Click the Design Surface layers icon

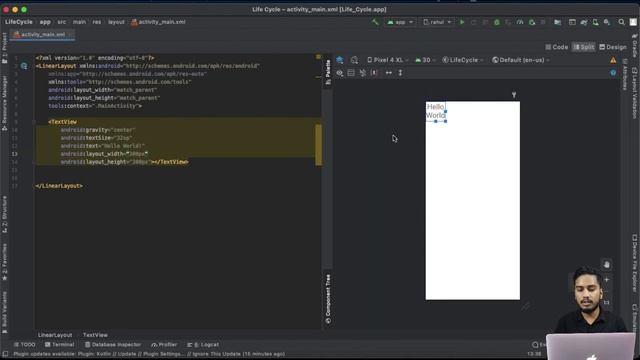pos(340,60)
